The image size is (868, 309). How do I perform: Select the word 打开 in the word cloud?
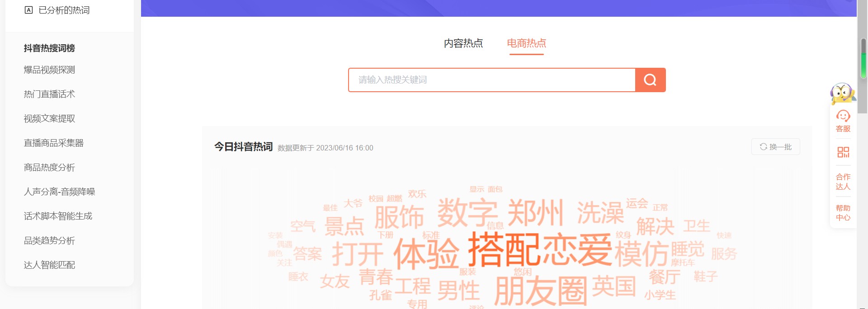coord(358,254)
